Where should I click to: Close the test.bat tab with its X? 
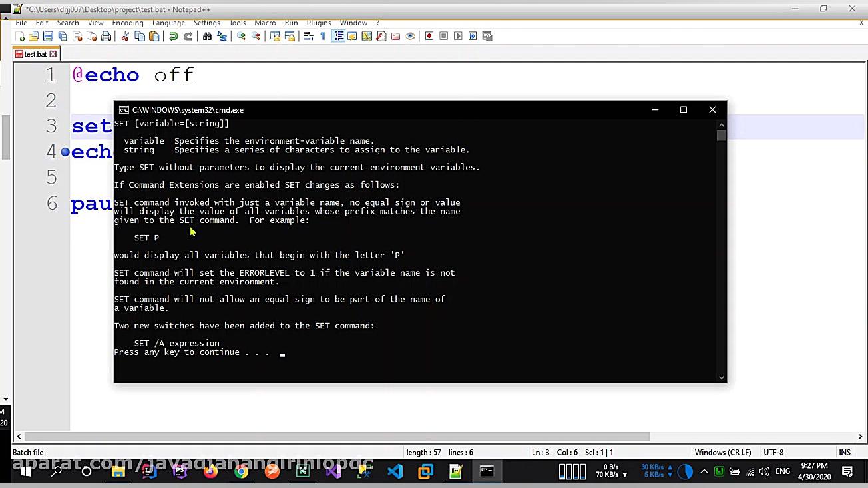tap(53, 54)
